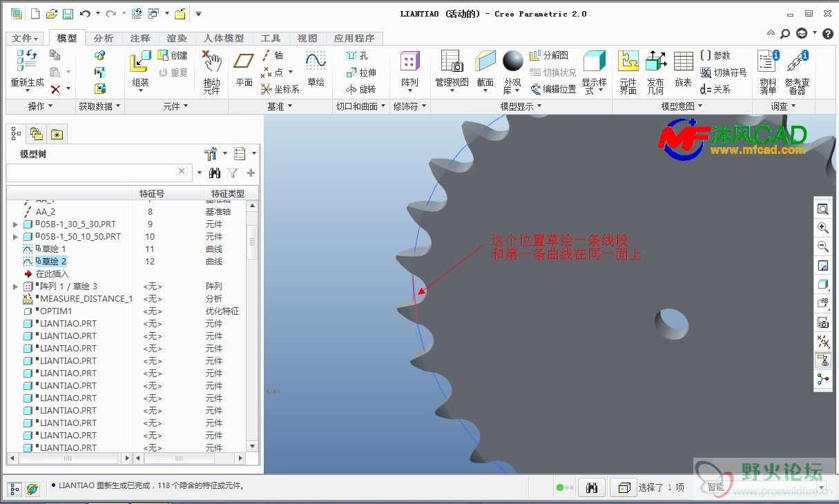Toggle model tree panel from status bar
This screenshot has height=504, width=839.
tap(15, 489)
